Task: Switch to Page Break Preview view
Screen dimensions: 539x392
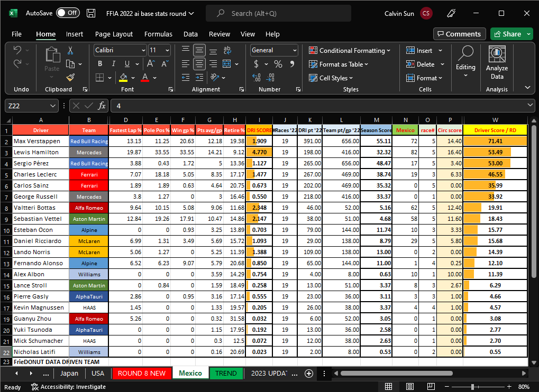Action: (x=431, y=387)
